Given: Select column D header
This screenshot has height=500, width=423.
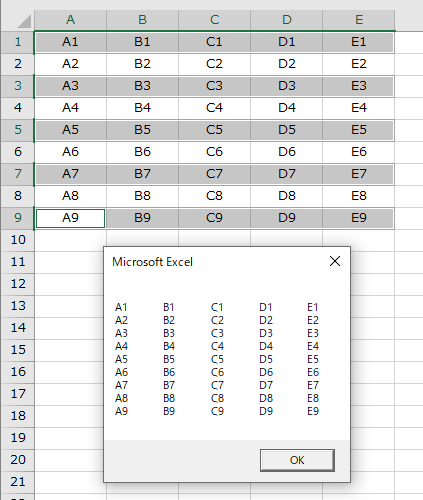Looking at the screenshot, I should (x=287, y=20).
